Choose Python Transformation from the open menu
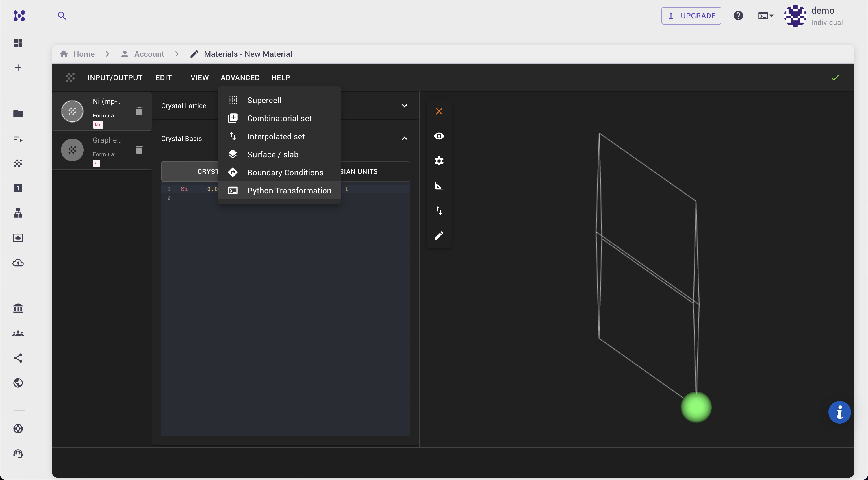This screenshot has width=868, height=480. pos(289,191)
